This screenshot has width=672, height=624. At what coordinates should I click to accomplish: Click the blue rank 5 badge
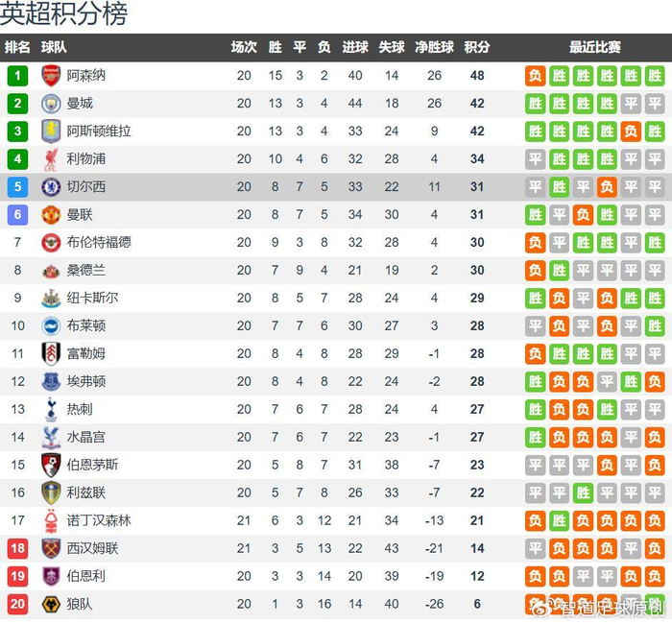(17, 187)
